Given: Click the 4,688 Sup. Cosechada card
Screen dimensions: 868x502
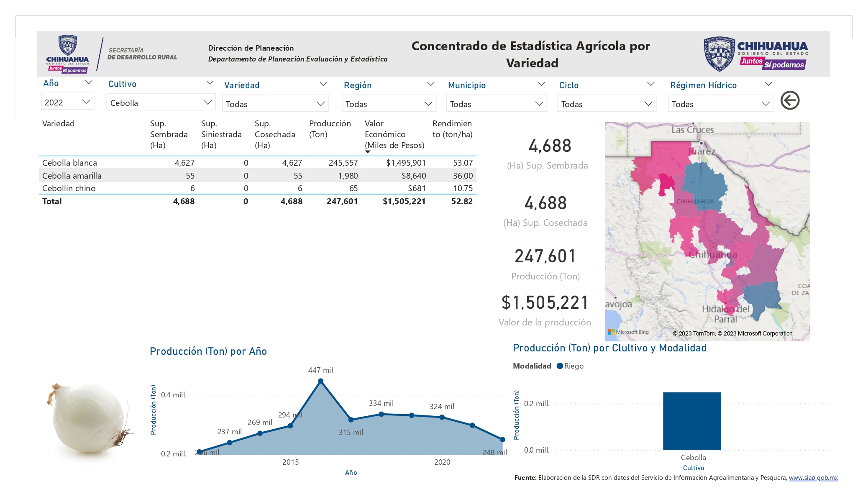Looking at the screenshot, I should (545, 210).
